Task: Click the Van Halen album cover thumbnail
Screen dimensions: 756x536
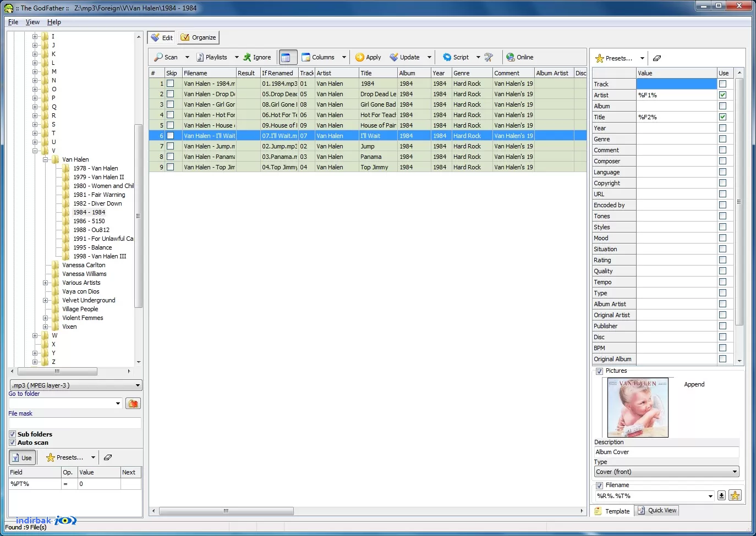Action: [x=638, y=407]
